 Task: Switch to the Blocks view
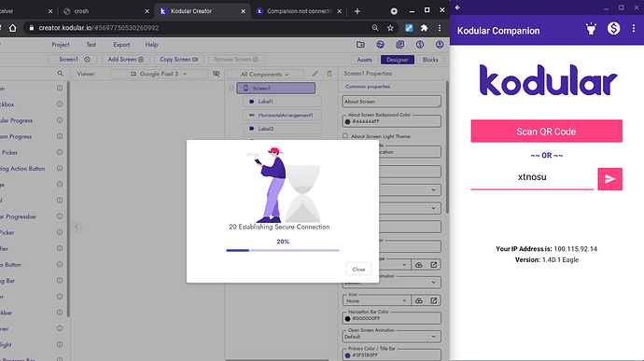(430, 60)
